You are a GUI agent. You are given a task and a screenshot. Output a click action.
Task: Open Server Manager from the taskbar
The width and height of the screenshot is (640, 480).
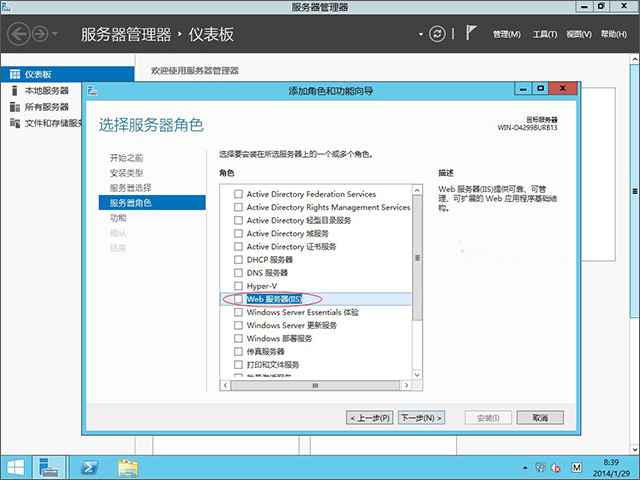(49, 468)
